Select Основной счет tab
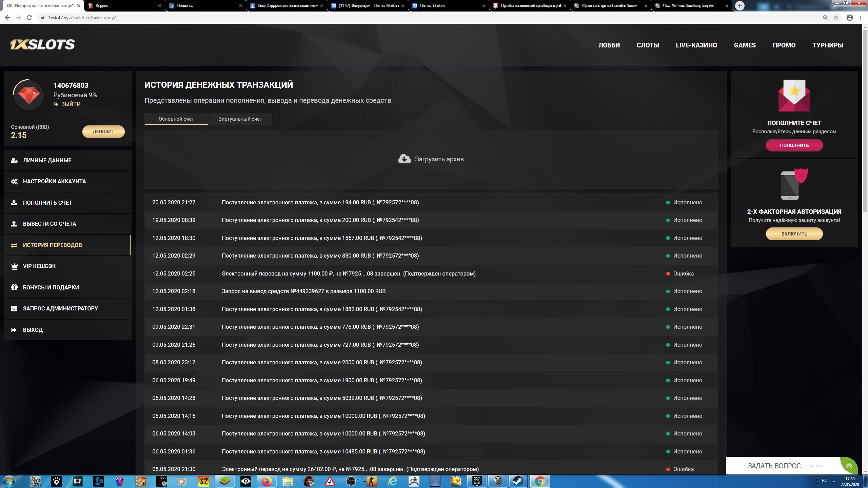The width and height of the screenshot is (868, 488). click(176, 119)
